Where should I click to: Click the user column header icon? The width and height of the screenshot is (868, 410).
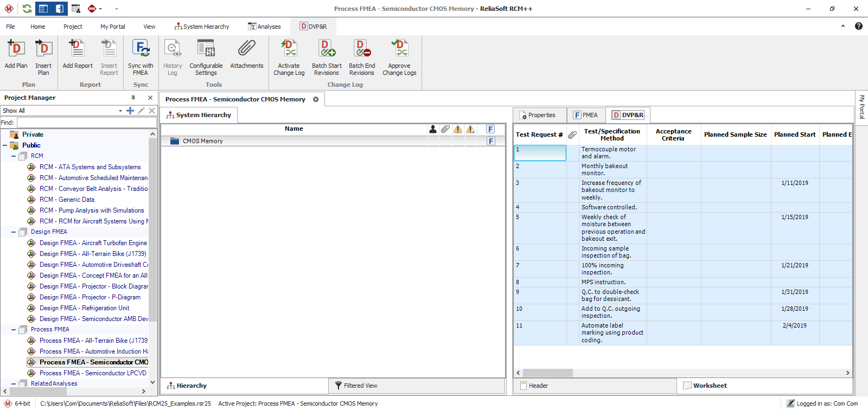click(433, 129)
